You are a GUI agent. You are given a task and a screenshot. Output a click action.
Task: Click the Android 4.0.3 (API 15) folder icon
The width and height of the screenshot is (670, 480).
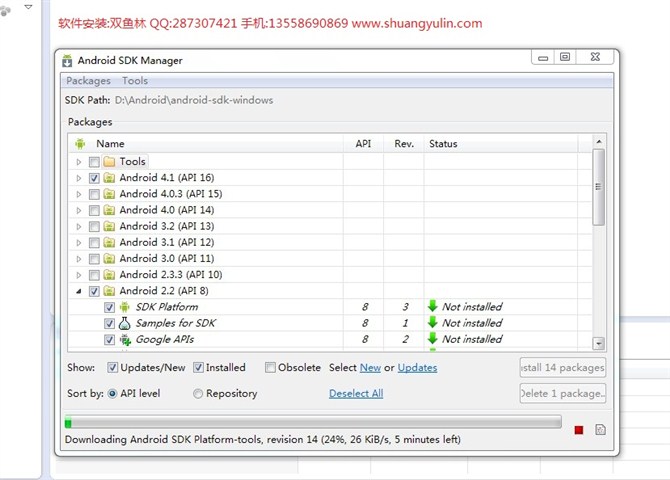click(x=109, y=194)
